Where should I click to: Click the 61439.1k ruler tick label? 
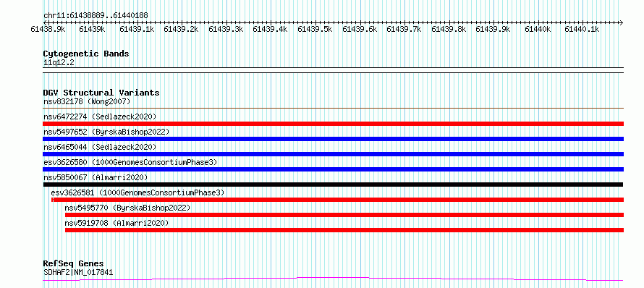137,29
